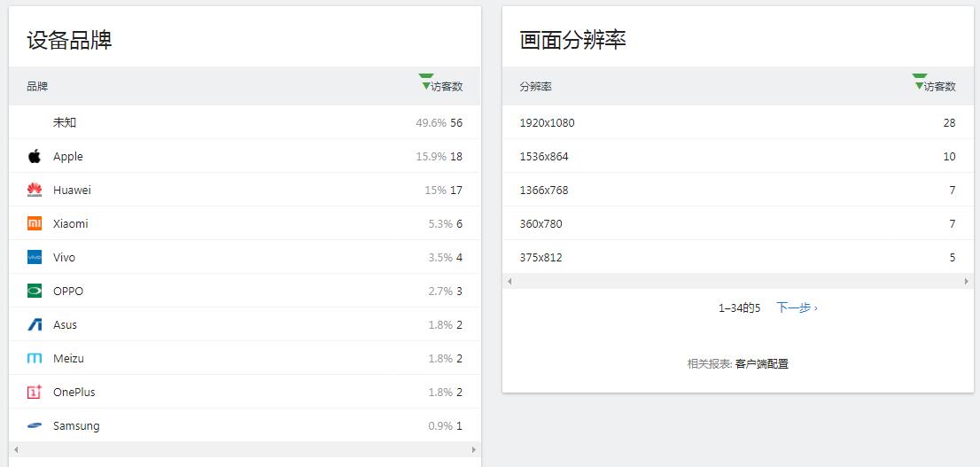Click right arrow of brand table scrollbar
Screen dimensions: 980x467
(474, 449)
